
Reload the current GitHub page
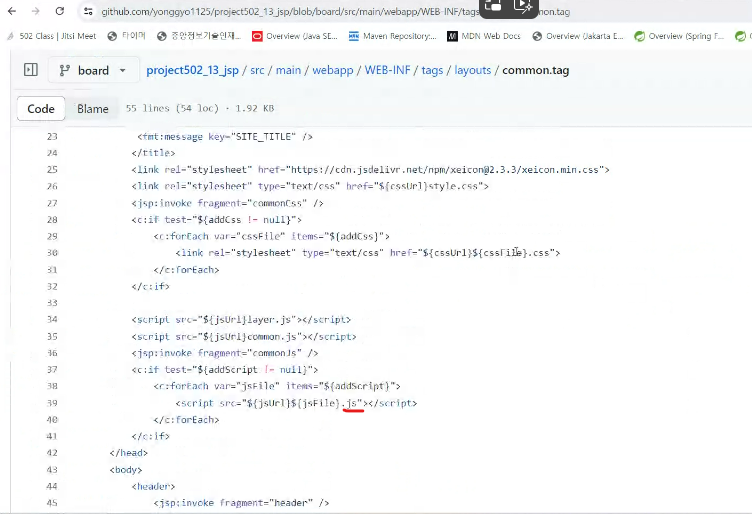click(x=59, y=11)
